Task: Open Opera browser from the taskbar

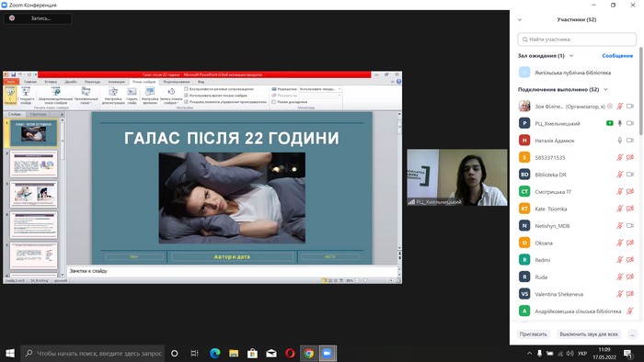Action: 290,354
